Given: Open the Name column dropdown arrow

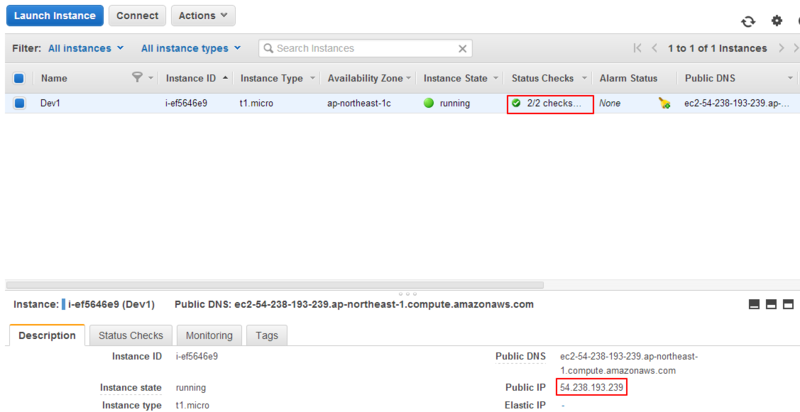Looking at the screenshot, I should pos(151,79).
